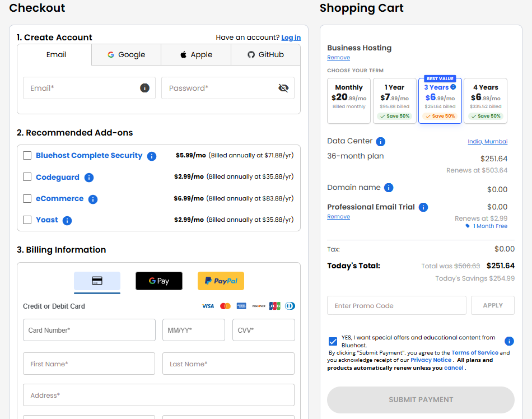Open Yoast add-on name link
Image resolution: width=532 pixels, height=419 pixels.
click(x=47, y=220)
